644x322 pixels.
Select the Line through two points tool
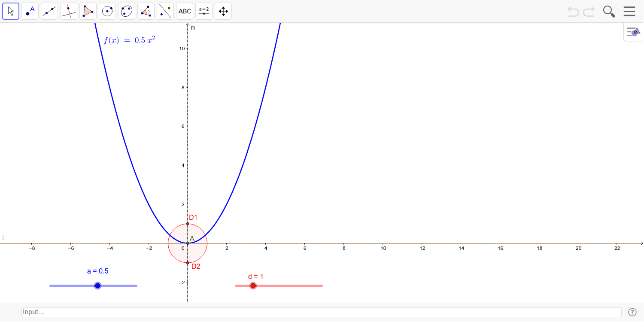point(49,11)
